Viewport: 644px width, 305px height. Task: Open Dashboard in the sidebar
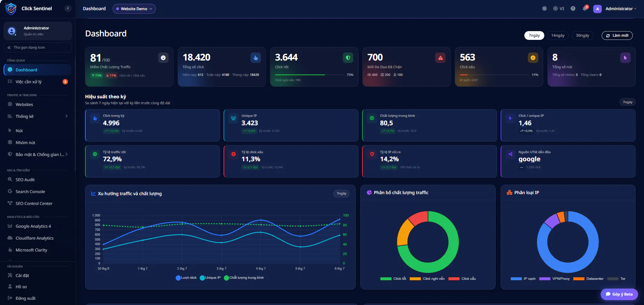click(x=38, y=70)
